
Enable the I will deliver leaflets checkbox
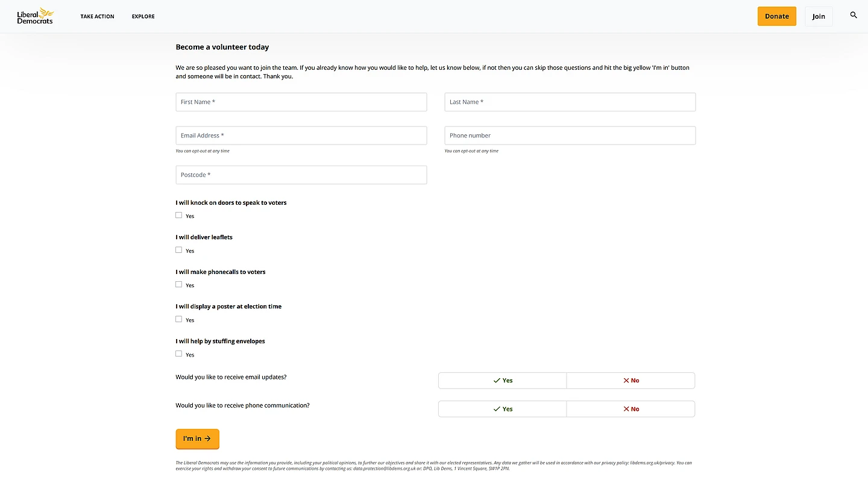point(178,249)
